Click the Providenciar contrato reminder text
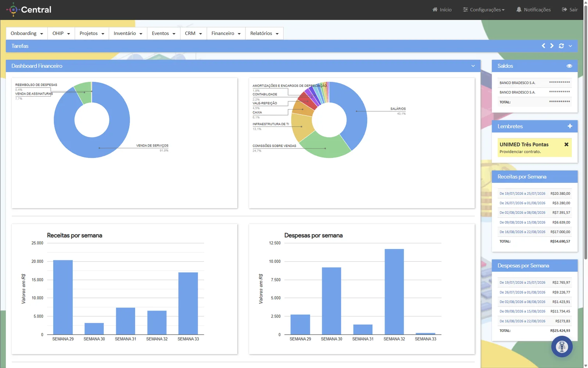The height and width of the screenshot is (368, 588). pyautogui.click(x=520, y=152)
